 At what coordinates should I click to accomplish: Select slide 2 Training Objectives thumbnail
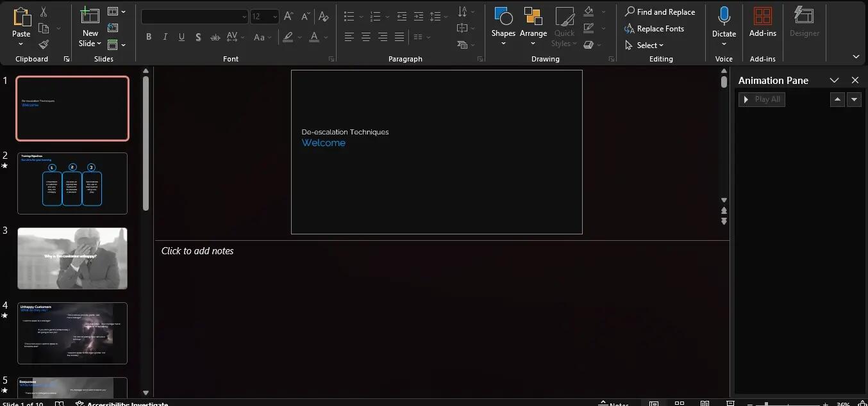(x=72, y=183)
